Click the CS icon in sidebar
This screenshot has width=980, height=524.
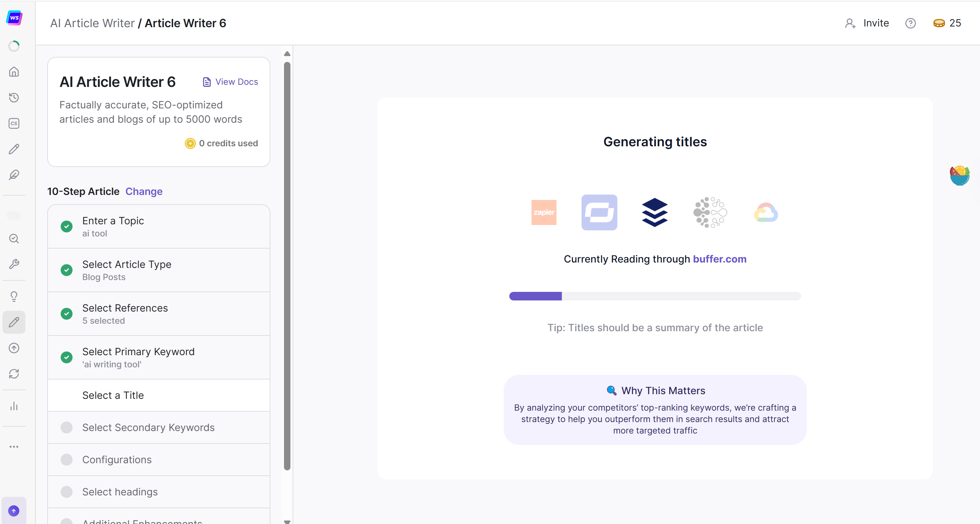(x=14, y=123)
